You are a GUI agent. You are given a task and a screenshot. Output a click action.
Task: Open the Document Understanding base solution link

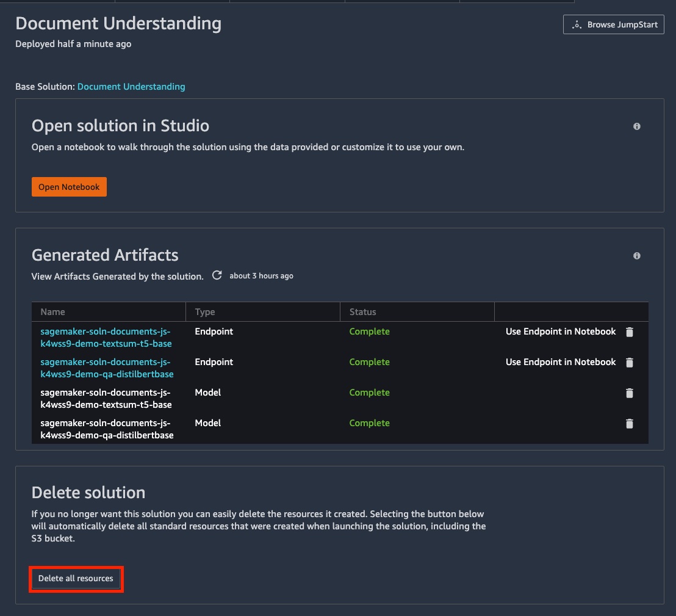point(131,87)
